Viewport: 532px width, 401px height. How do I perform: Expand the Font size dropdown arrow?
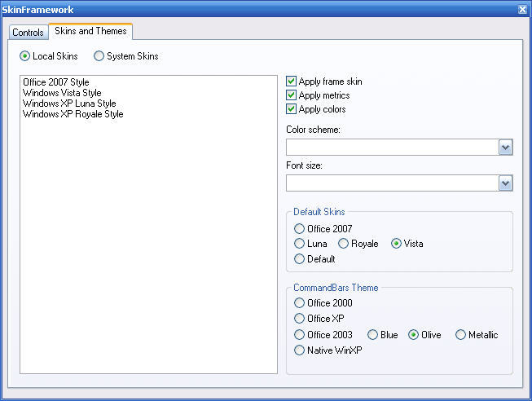(505, 183)
